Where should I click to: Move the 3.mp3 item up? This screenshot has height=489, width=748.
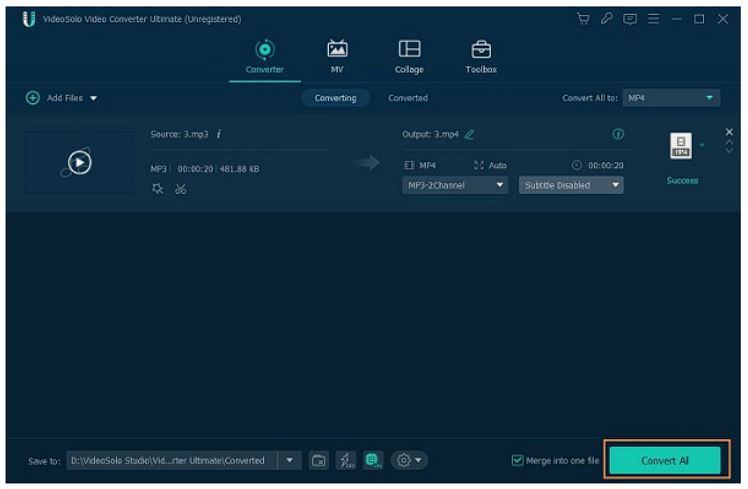pyautogui.click(x=729, y=142)
